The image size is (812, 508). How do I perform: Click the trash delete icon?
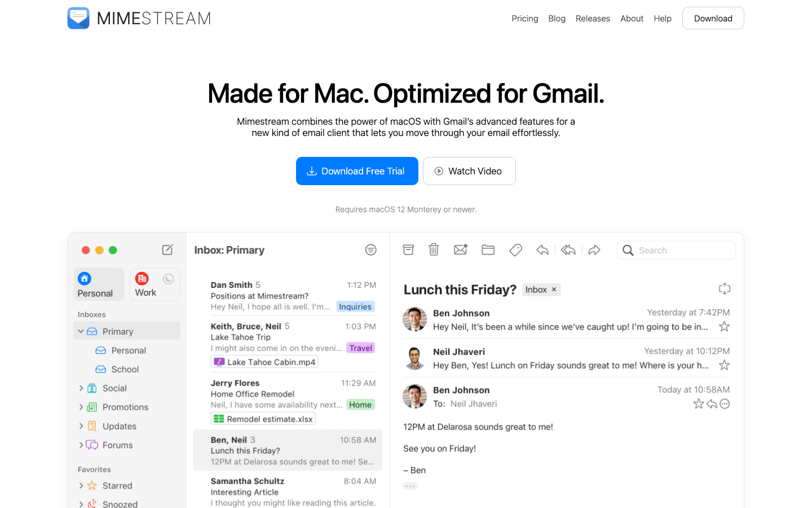(434, 249)
